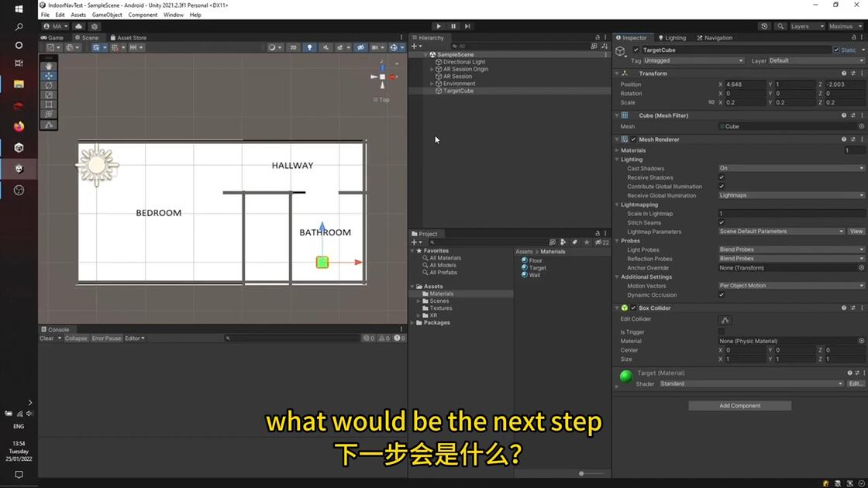Expand the Materials foldout in Mesh Renderer
The width and height of the screenshot is (868, 488).
tap(617, 150)
